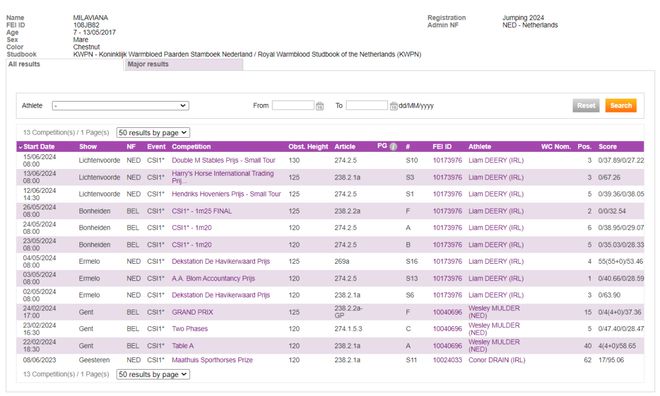Open FEI ID 10024033

tap(447, 360)
